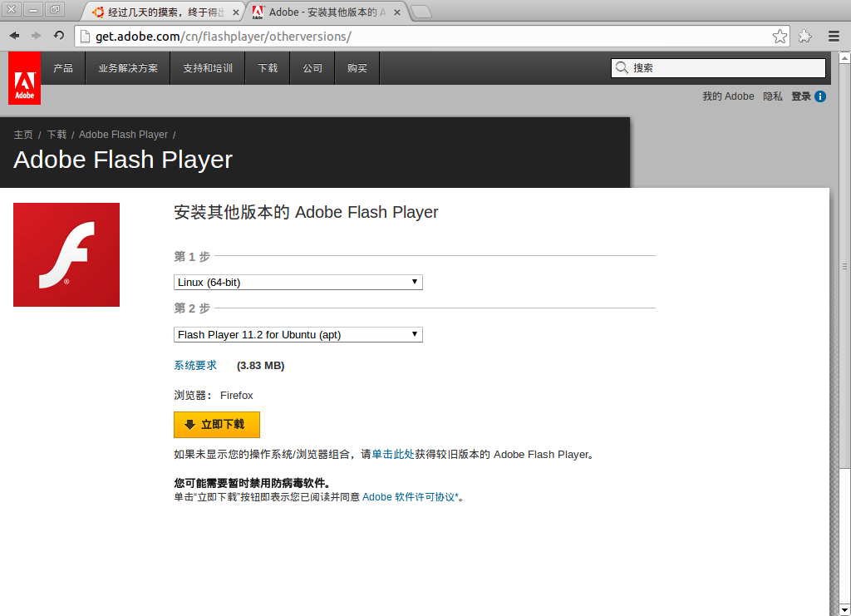The width and height of the screenshot is (851, 616).
Task: Open the 支持和培训 menu
Action: point(208,68)
